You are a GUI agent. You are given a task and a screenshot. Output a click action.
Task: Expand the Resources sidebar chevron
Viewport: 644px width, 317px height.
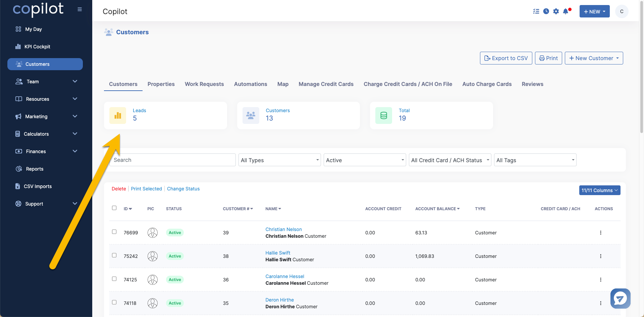[x=75, y=99]
